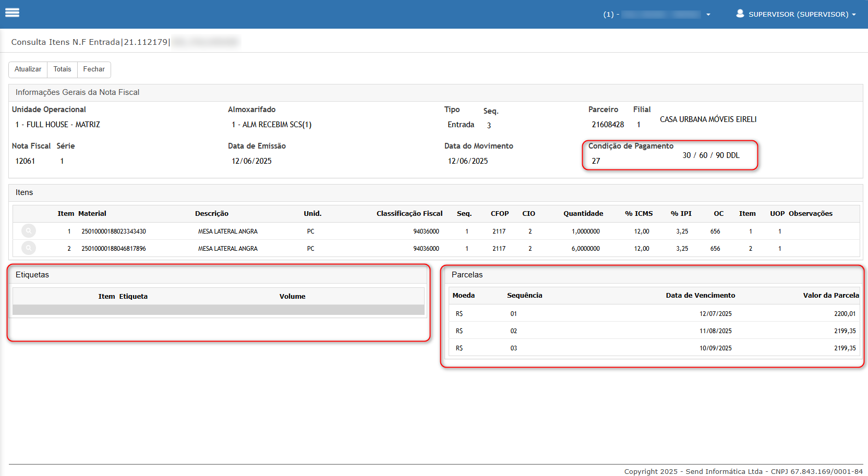
Task: Click the Totais button
Action: pyautogui.click(x=62, y=69)
